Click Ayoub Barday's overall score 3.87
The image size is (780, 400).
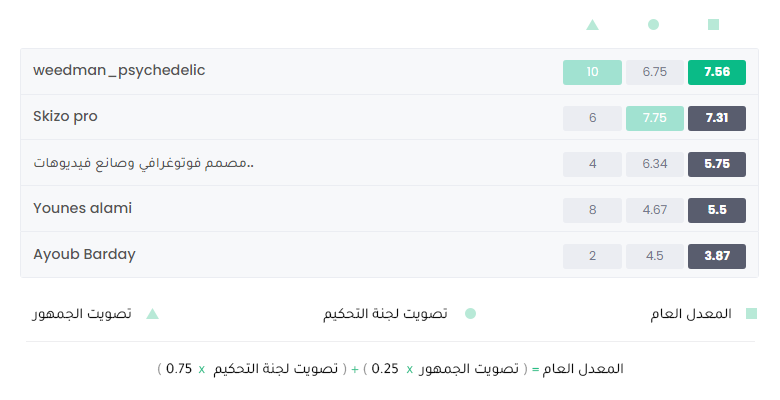pos(717,256)
